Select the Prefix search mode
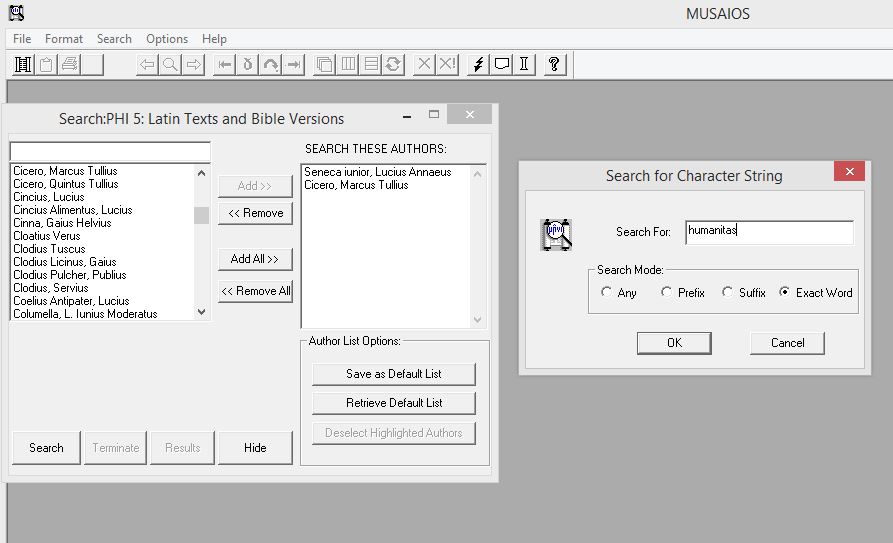Screen dimensions: 893x543 point(667,293)
